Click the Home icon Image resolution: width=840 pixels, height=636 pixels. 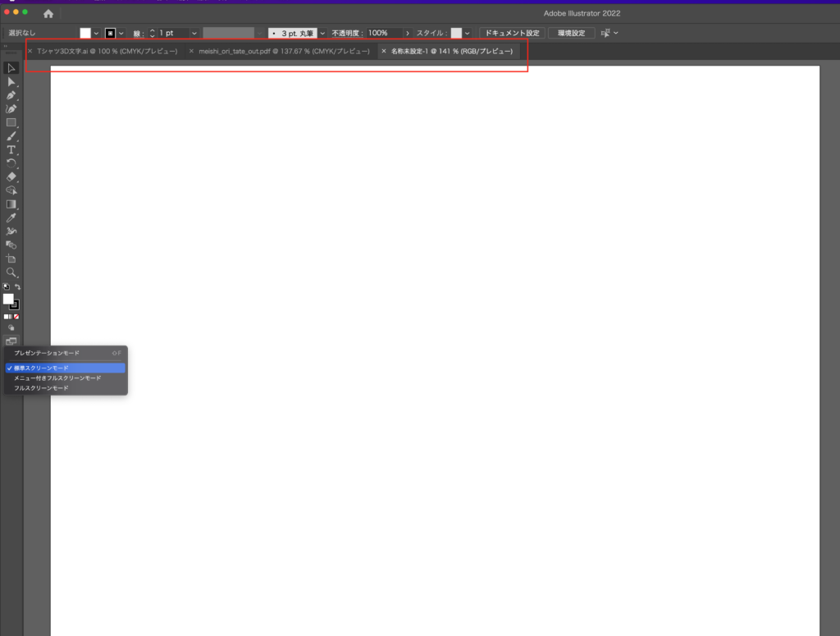(48, 13)
